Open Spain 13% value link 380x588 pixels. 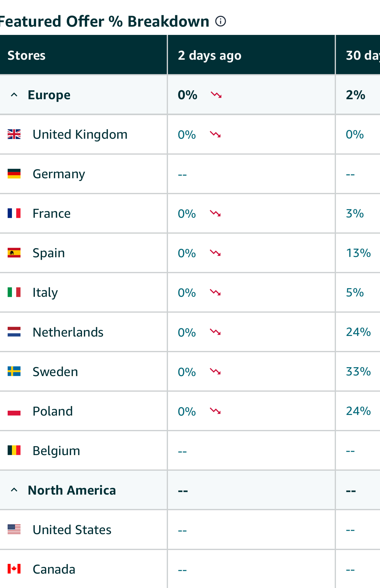[x=358, y=253]
